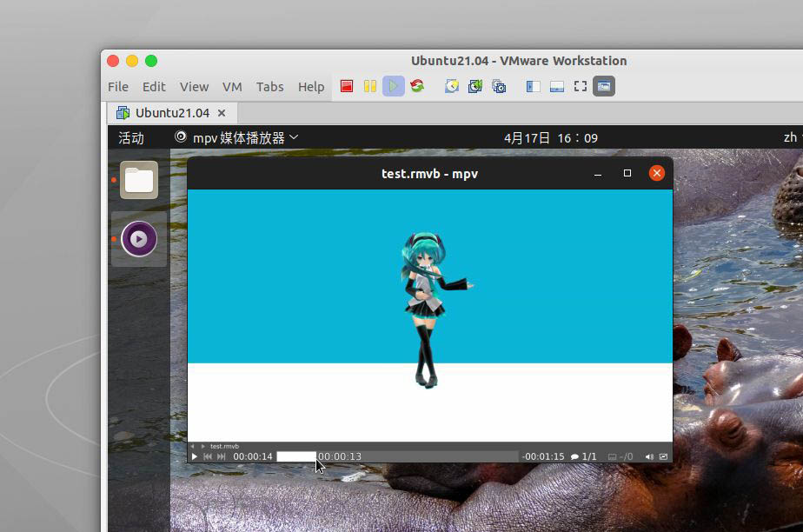Restart the guest using the VMware toolbar

(417, 86)
